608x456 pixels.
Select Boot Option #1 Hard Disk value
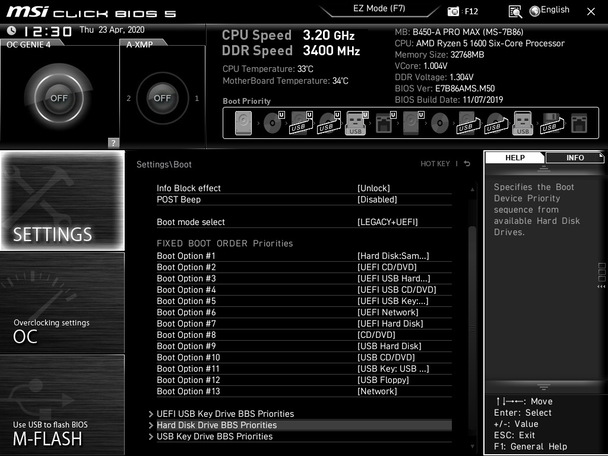point(393,256)
